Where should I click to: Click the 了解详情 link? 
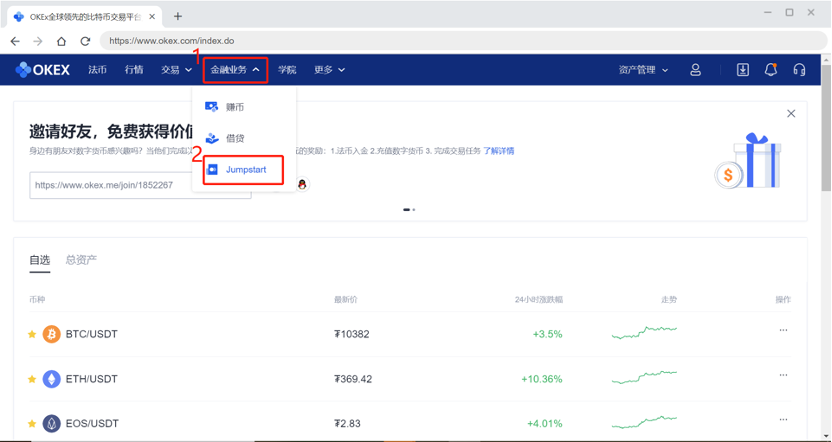pyautogui.click(x=498, y=151)
